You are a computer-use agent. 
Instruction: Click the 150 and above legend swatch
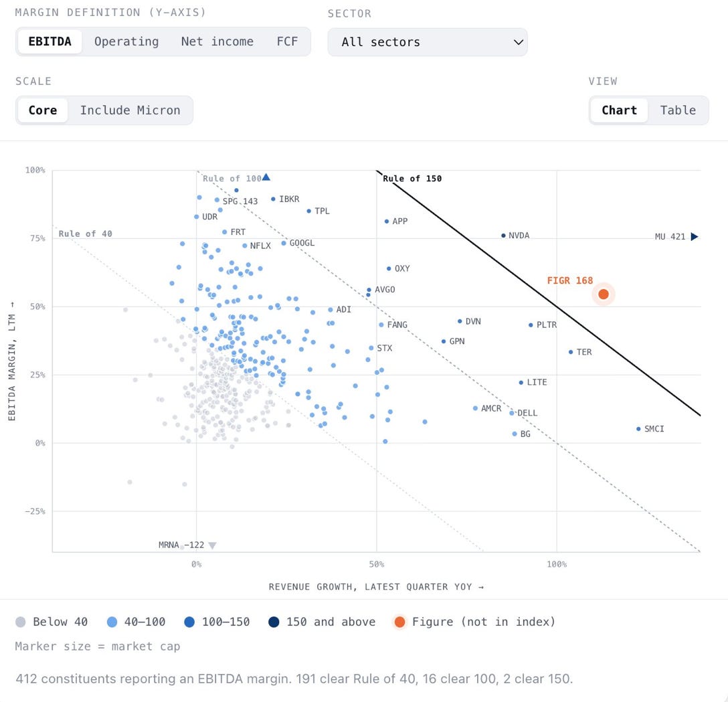[x=274, y=622]
